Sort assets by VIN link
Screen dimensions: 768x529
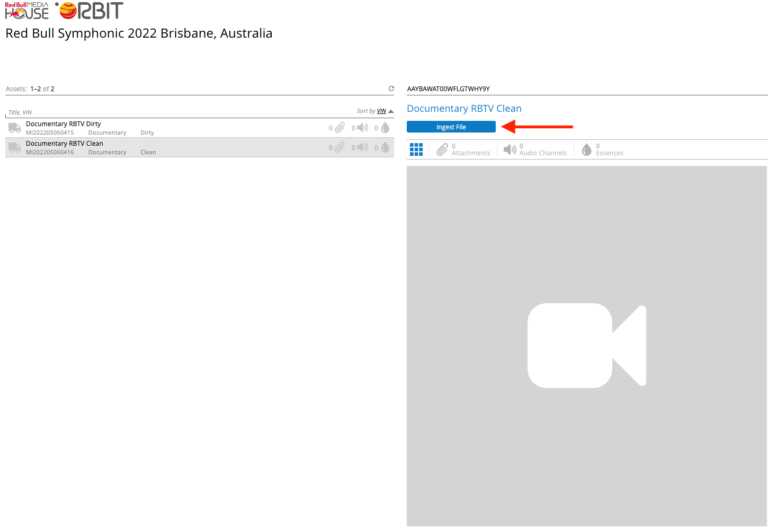point(381,111)
